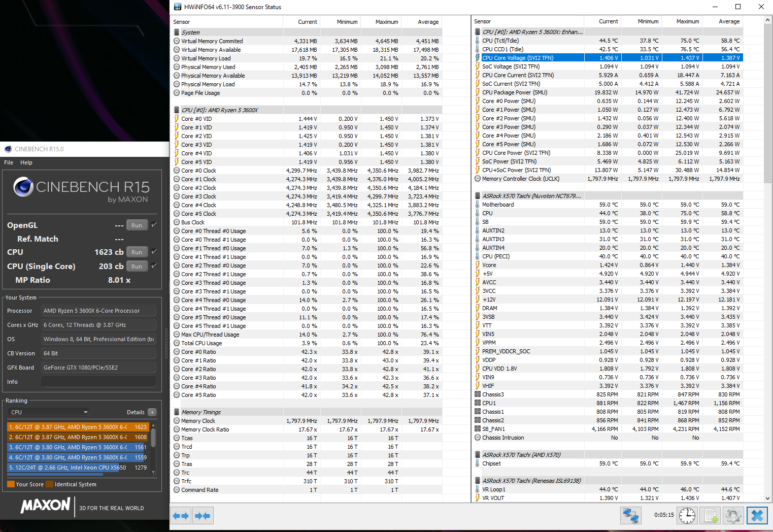Open HWiNFO sensor settings gear

[x=733, y=516]
